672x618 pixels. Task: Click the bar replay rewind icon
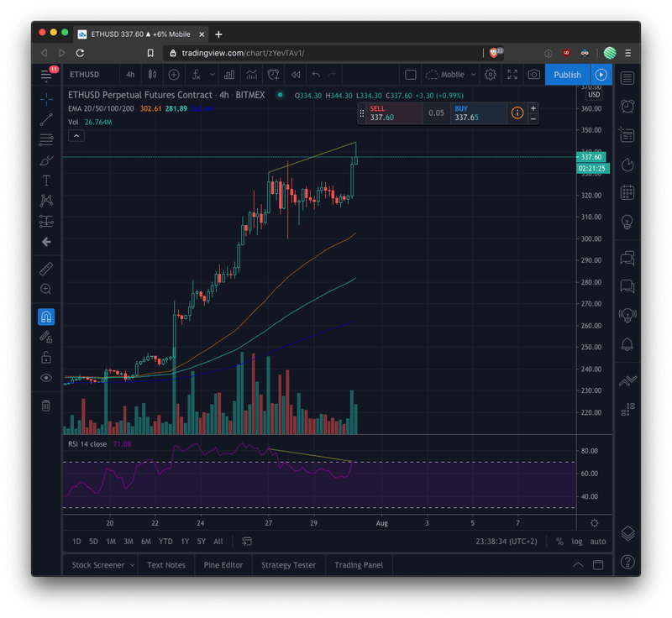pos(296,75)
